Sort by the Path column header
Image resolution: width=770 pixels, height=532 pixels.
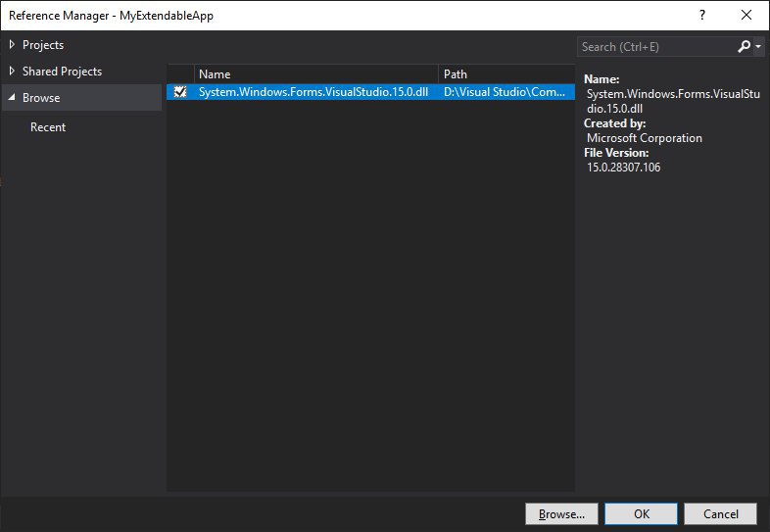point(506,74)
